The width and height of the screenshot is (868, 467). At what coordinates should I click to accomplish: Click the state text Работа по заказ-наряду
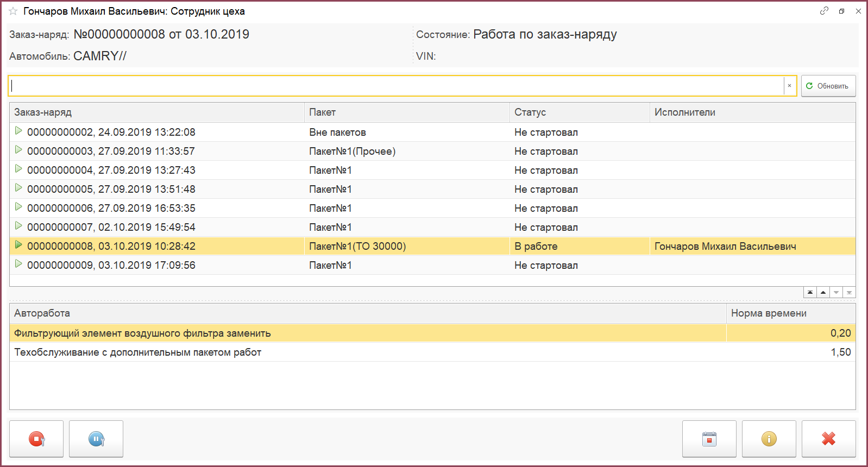[x=545, y=34]
